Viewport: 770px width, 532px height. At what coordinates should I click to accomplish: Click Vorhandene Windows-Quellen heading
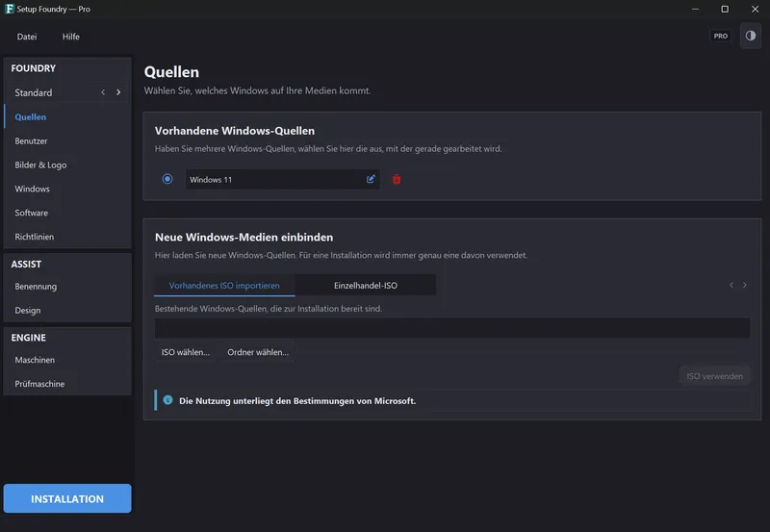point(235,131)
